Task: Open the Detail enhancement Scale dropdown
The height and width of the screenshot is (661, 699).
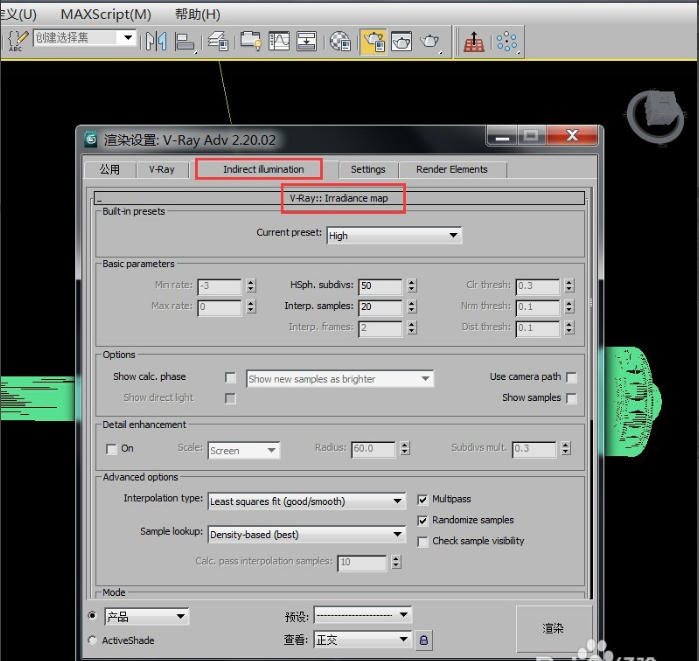Action: [x=244, y=450]
